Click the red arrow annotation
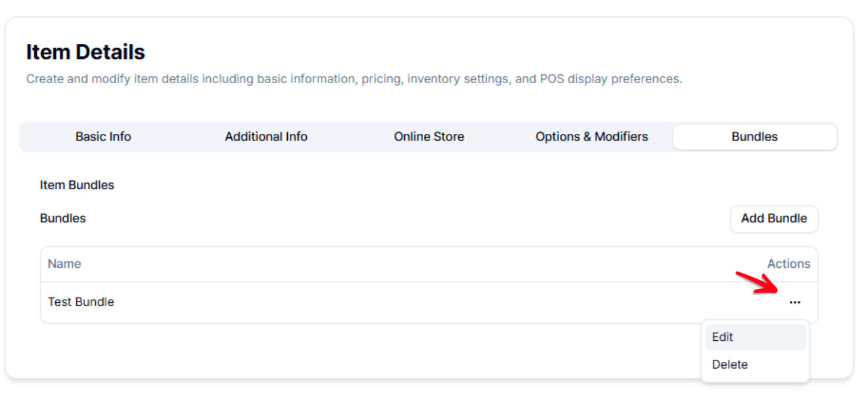This screenshot has width=868, height=405. coord(757,283)
